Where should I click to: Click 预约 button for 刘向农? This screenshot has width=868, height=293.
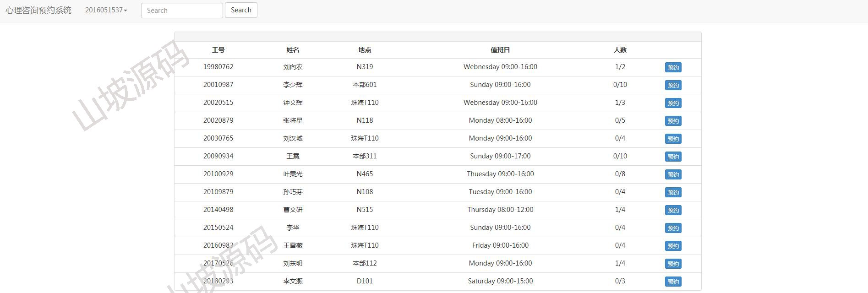[x=673, y=67]
